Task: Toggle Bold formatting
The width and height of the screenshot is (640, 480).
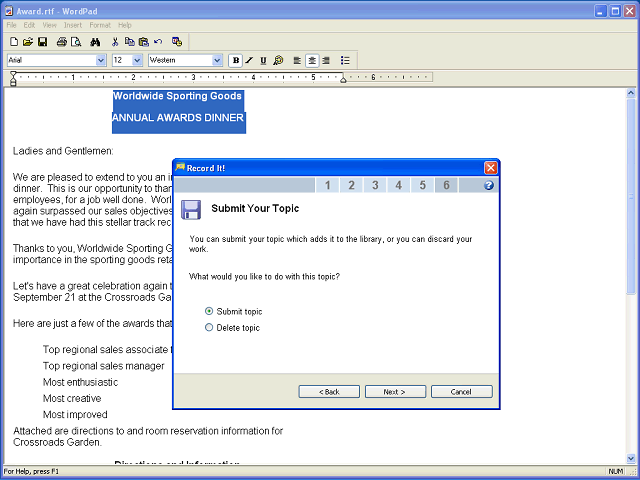Action: (236, 60)
